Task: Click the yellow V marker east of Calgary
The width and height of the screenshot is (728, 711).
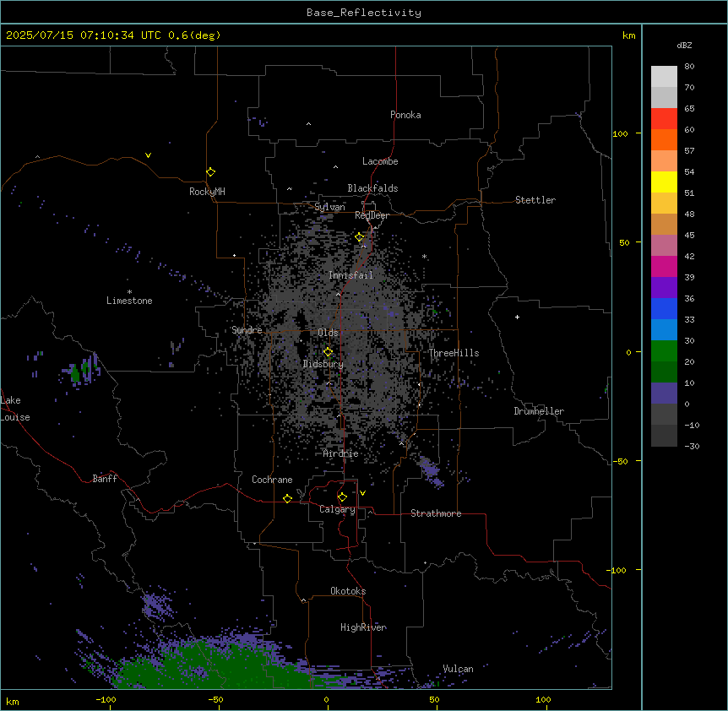Action: (x=362, y=493)
